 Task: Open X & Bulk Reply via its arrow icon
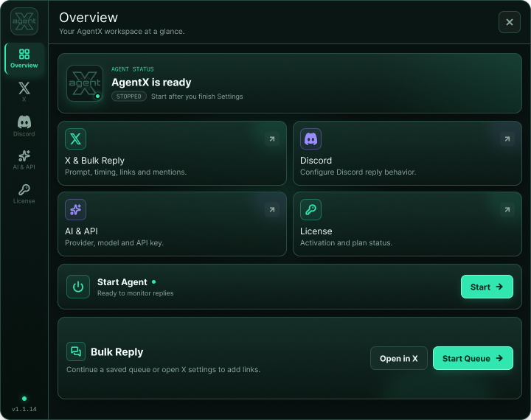tap(272, 139)
